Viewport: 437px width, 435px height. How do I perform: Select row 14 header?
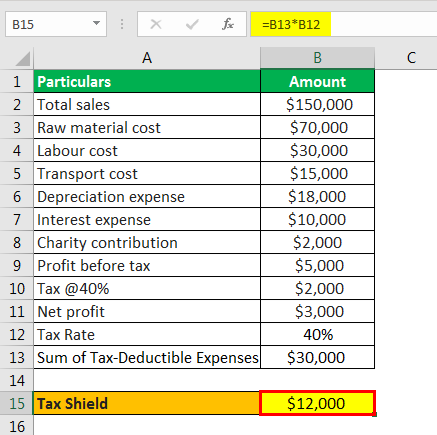tap(17, 381)
